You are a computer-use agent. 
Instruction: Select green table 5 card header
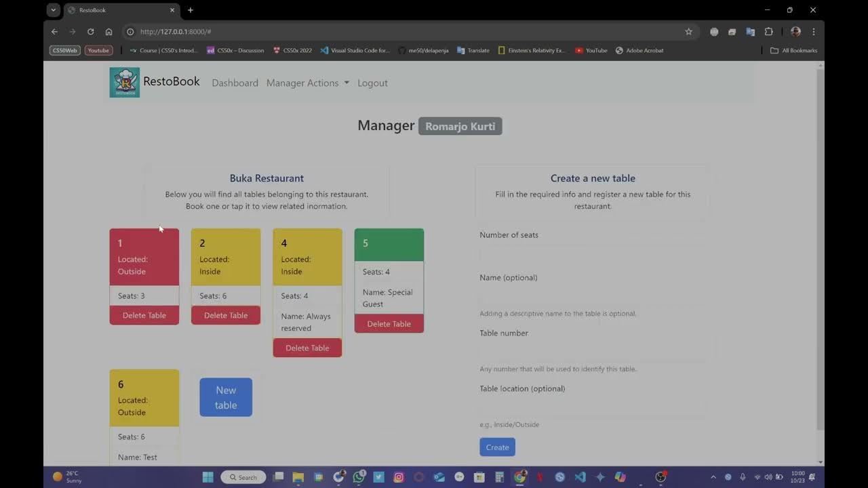(389, 245)
